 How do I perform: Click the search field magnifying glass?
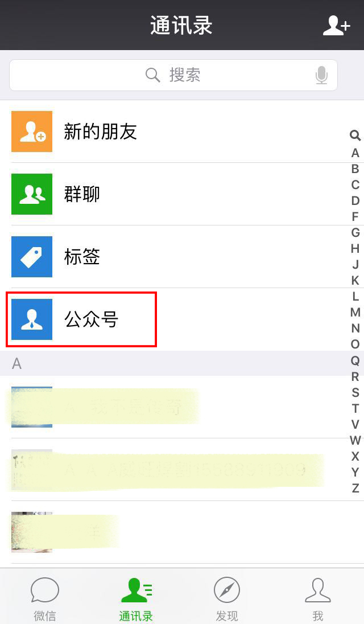(x=152, y=75)
